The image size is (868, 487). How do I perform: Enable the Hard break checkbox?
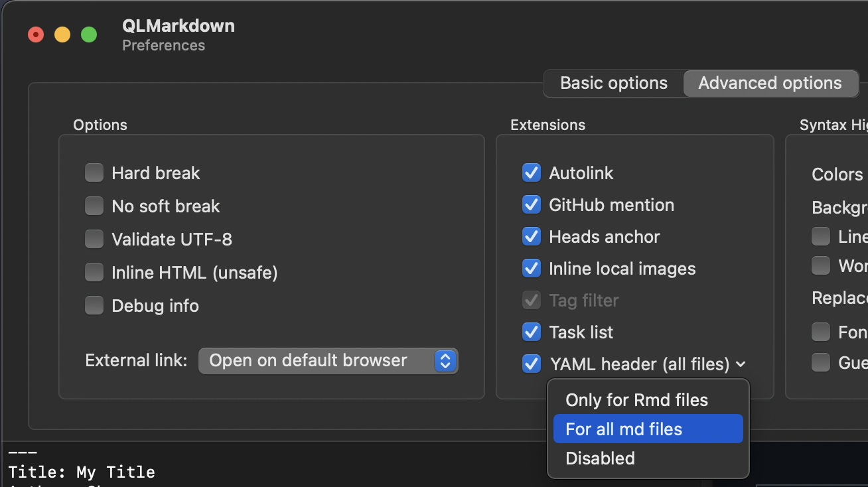click(94, 173)
